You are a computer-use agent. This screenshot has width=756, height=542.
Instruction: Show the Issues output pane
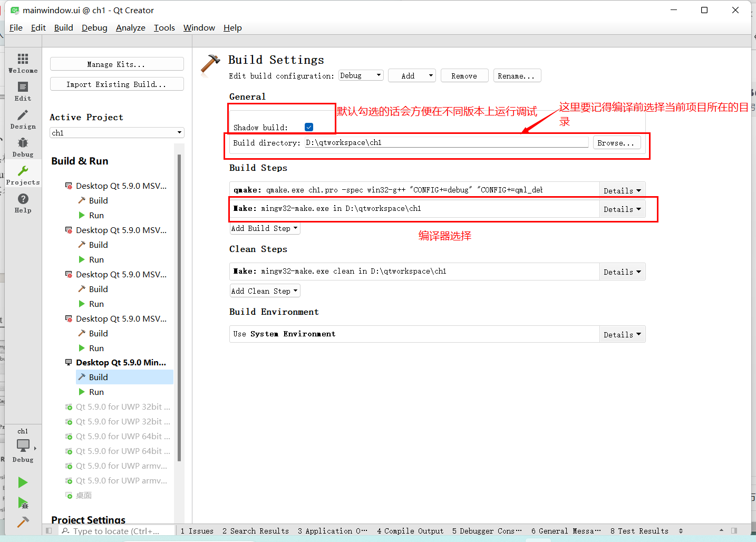pos(197,531)
